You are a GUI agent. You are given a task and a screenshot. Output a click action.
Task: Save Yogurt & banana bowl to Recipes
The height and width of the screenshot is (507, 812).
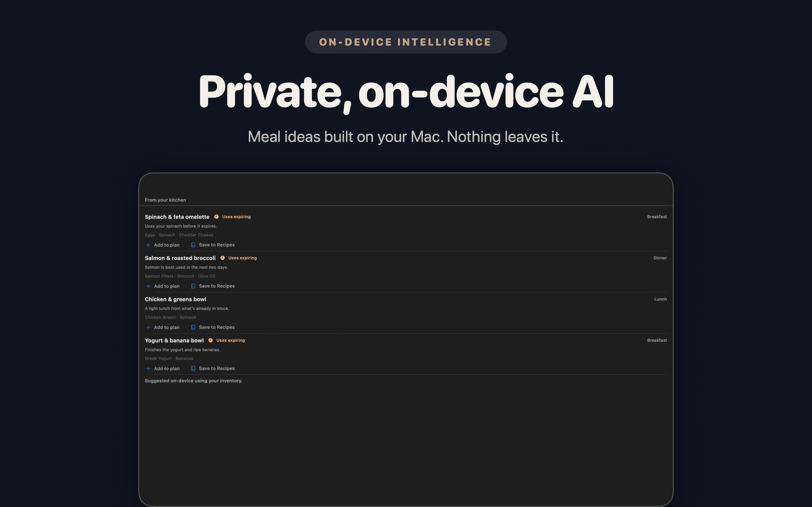tap(213, 369)
